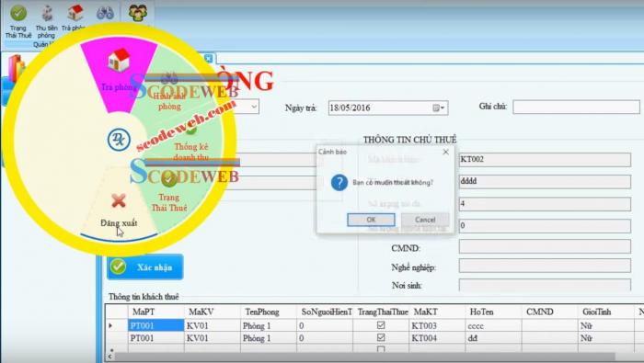Click the people group icon in the top toolbar
644x363 pixels.
[138, 13]
